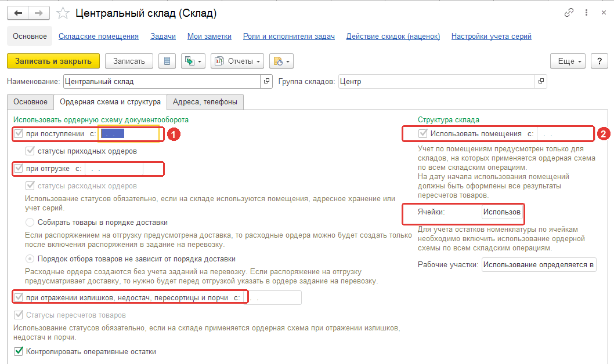The image size is (614, 364).
Task: Add to favorites with the star icon
Action: pyautogui.click(x=63, y=13)
